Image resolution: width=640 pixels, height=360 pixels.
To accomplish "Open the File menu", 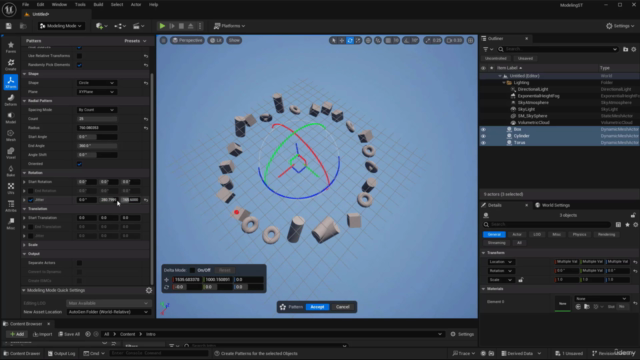I will point(25,4).
